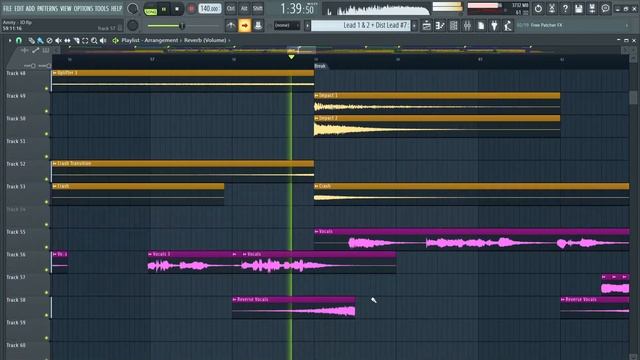Image resolution: width=640 pixels, height=360 pixels.
Task: Open the ADD menu
Action: tap(30, 8)
